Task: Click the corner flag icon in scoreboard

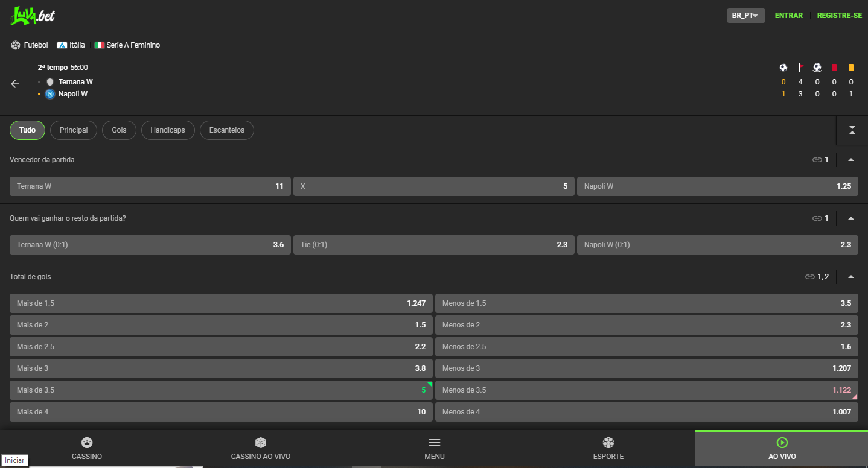Action: click(801, 68)
